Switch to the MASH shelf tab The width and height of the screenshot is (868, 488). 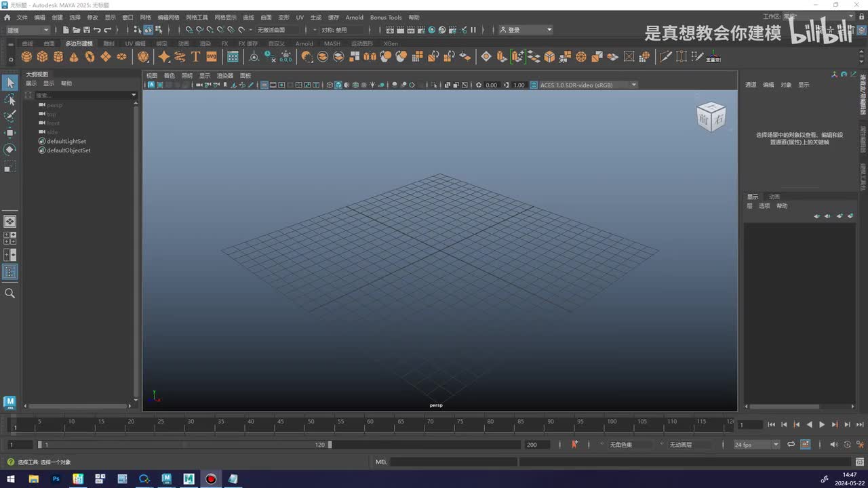(x=332, y=43)
